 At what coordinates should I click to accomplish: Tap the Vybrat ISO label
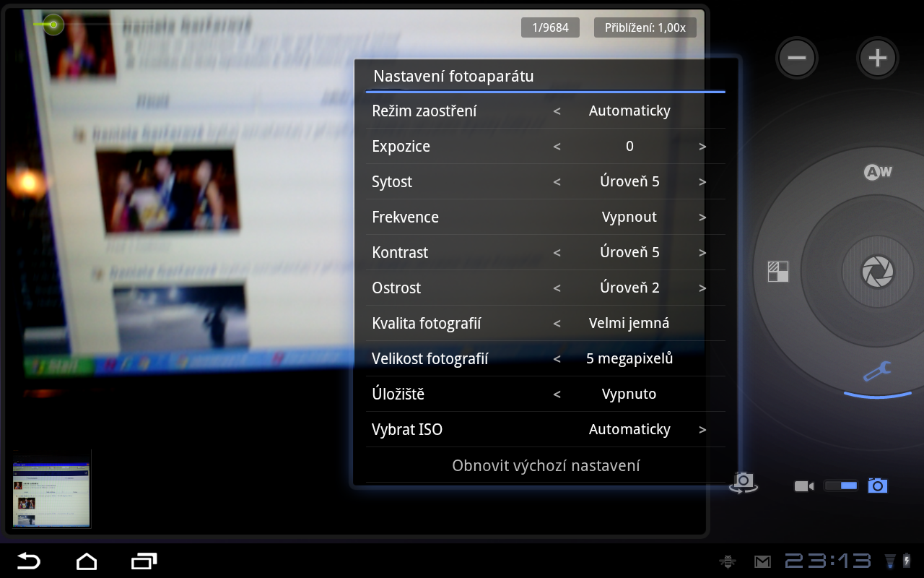(x=407, y=430)
